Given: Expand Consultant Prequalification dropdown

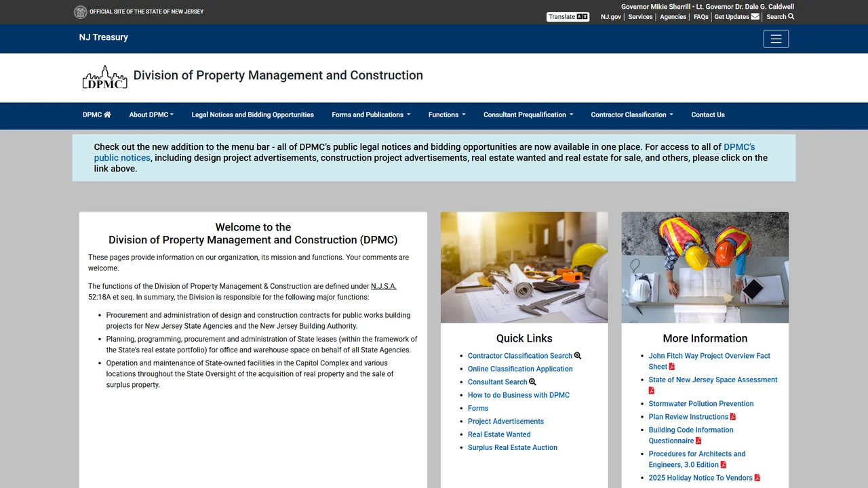Looking at the screenshot, I should 528,115.
